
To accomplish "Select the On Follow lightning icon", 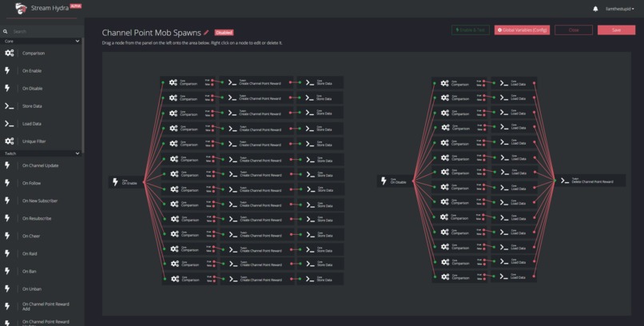I will point(7,183).
